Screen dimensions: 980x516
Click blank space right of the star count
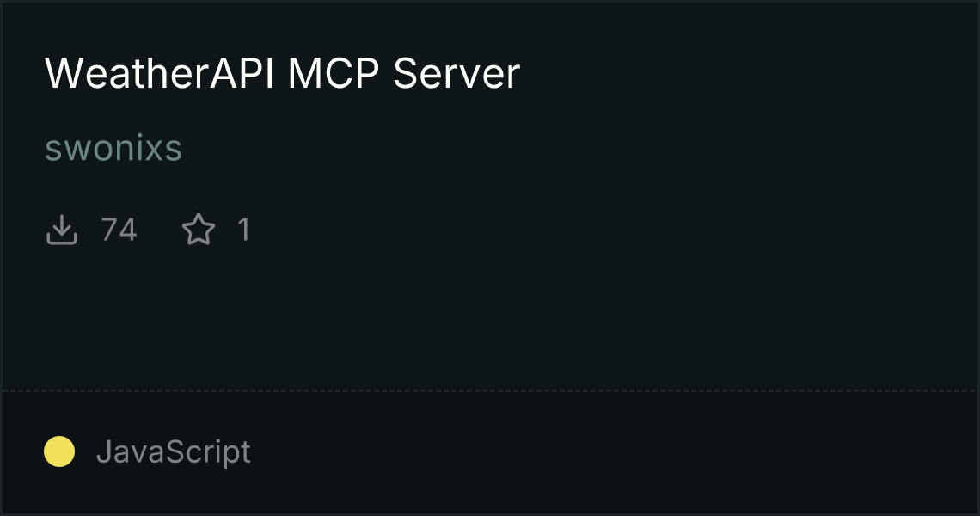(x=612, y=230)
